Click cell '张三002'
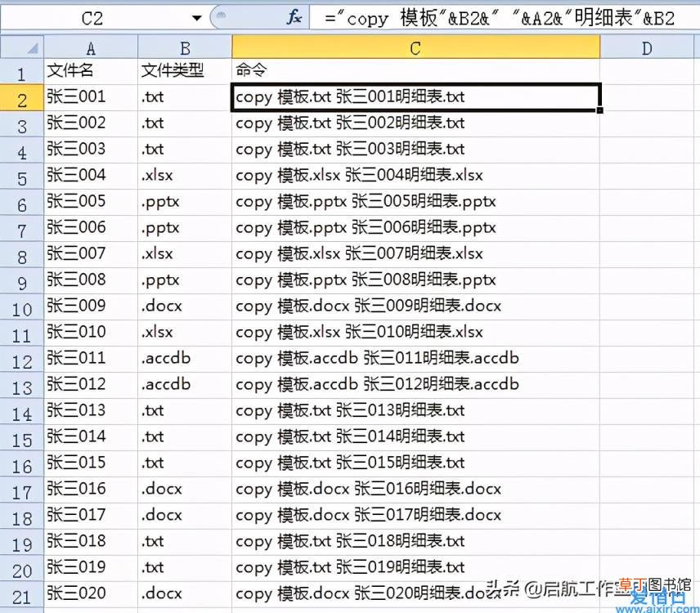The height and width of the screenshot is (613, 700). coord(91,123)
